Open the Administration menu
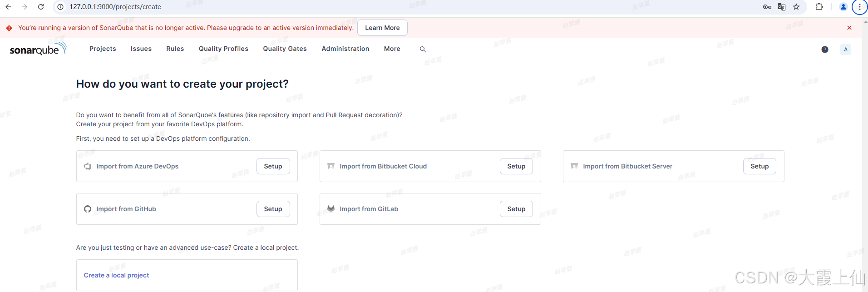 pos(345,49)
